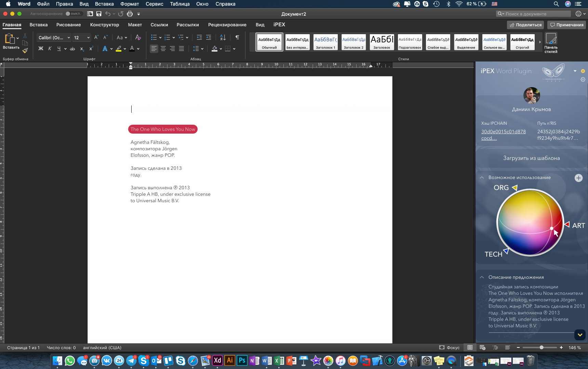
Task: Center the text alignment
Action: [x=163, y=49]
